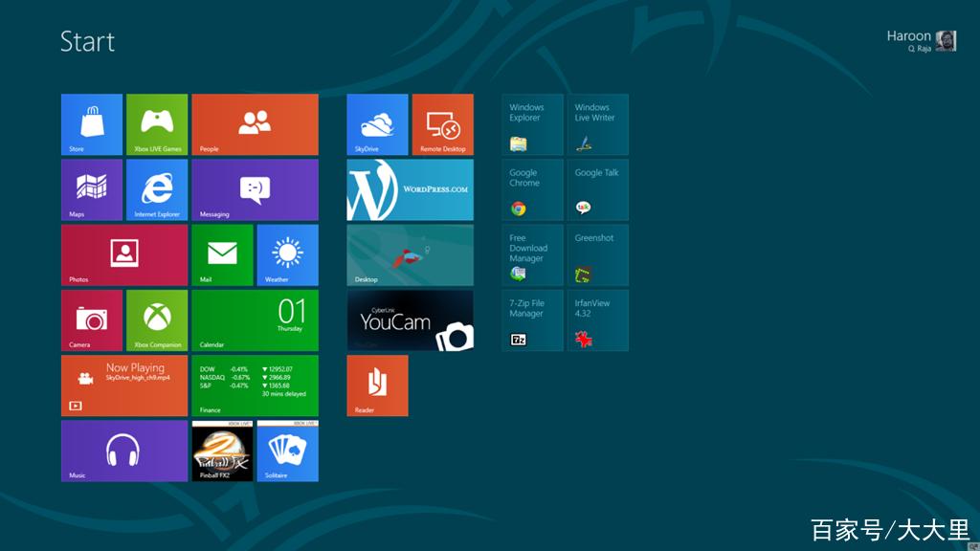Open Free Download Manager tile
The width and height of the screenshot is (980, 551).
pyautogui.click(x=532, y=254)
